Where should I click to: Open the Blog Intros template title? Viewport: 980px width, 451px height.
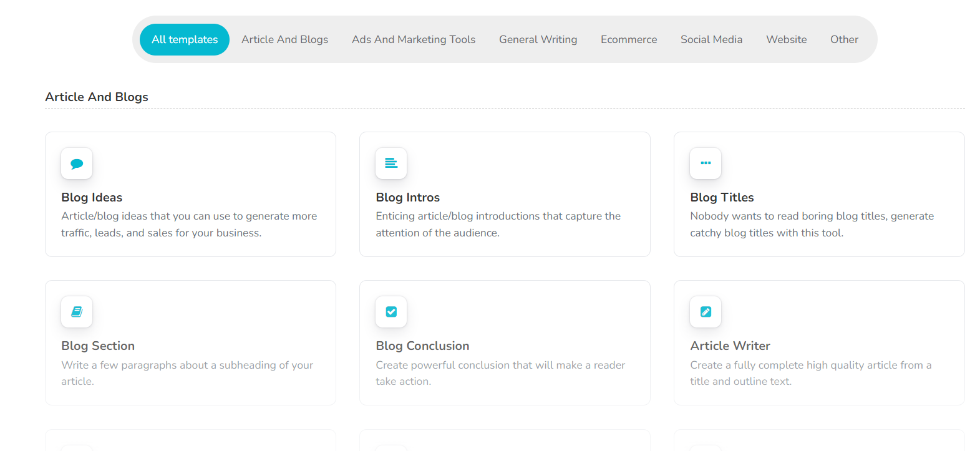(x=407, y=197)
